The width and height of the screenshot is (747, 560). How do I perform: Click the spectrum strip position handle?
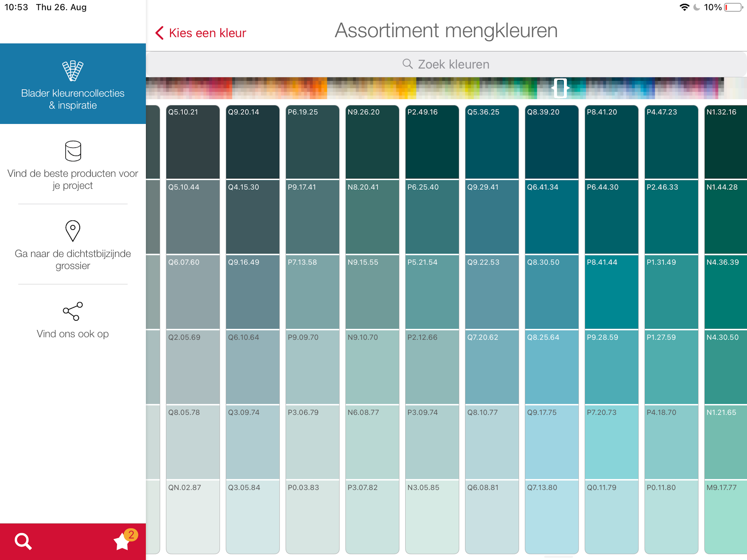(560, 88)
